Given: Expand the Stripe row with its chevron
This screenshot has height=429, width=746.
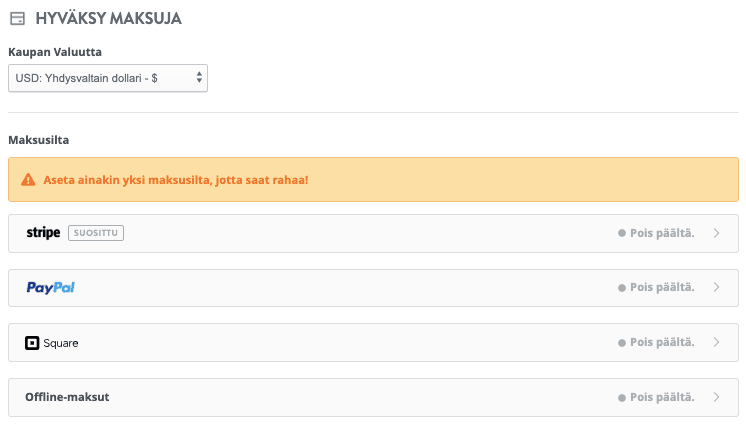Looking at the screenshot, I should [x=716, y=233].
